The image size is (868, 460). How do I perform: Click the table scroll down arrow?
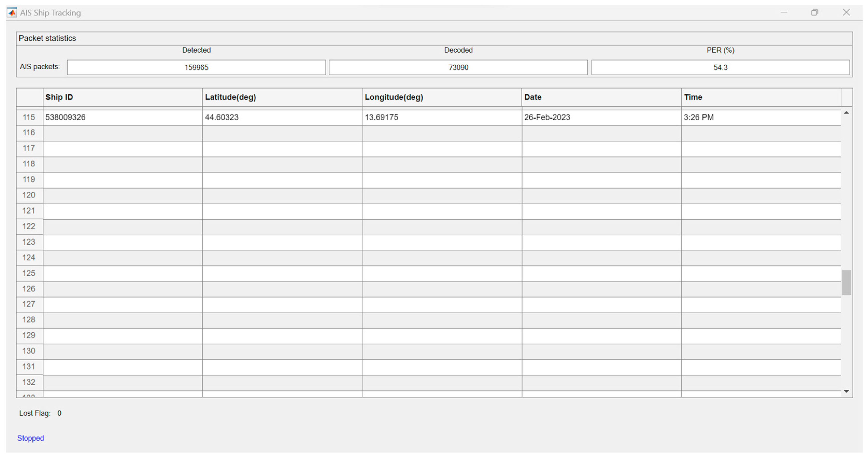846,391
